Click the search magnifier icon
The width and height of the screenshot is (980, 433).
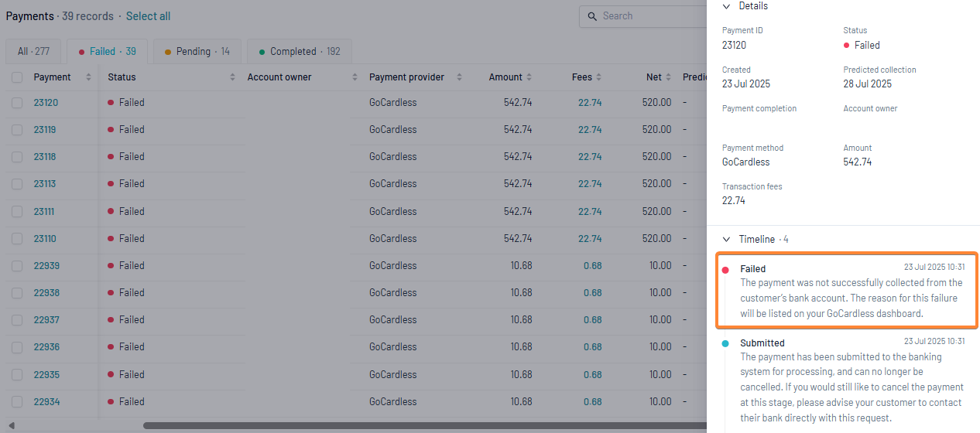(x=593, y=16)
